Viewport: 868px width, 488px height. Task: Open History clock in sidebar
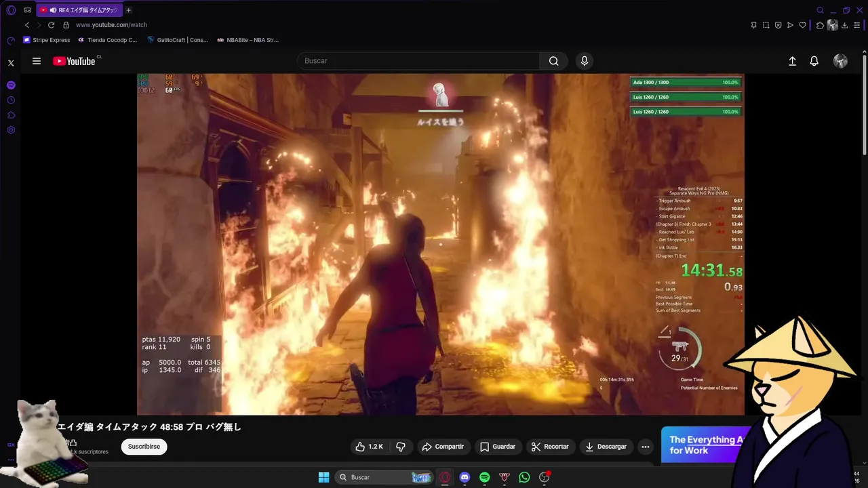(x=11, y=100)
